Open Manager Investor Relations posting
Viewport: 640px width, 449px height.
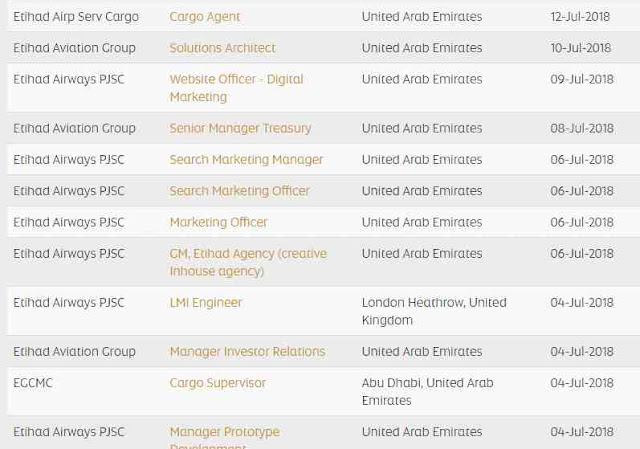point(247,351)
